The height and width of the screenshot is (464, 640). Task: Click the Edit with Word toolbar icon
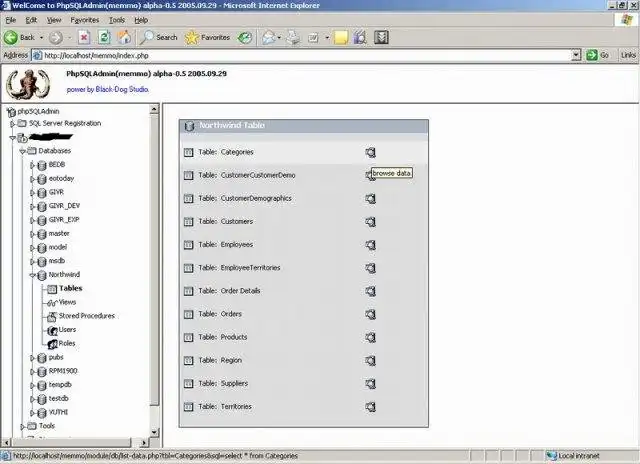313,38
